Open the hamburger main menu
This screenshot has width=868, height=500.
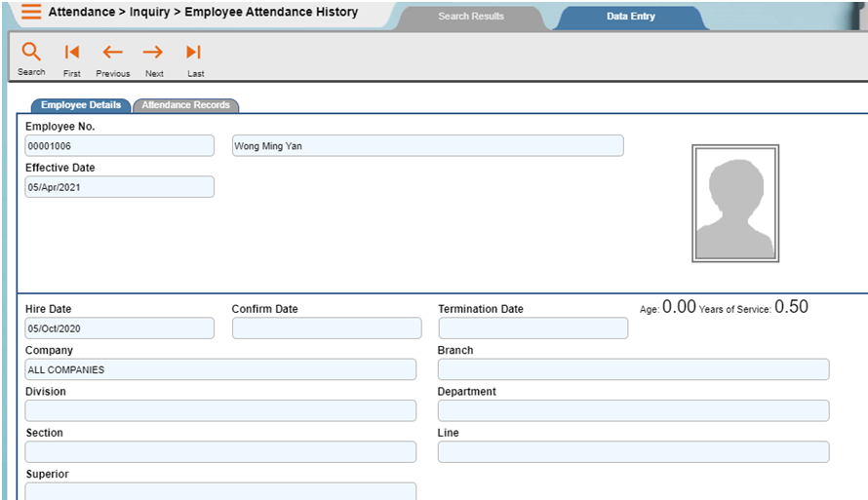click(31, 13)
